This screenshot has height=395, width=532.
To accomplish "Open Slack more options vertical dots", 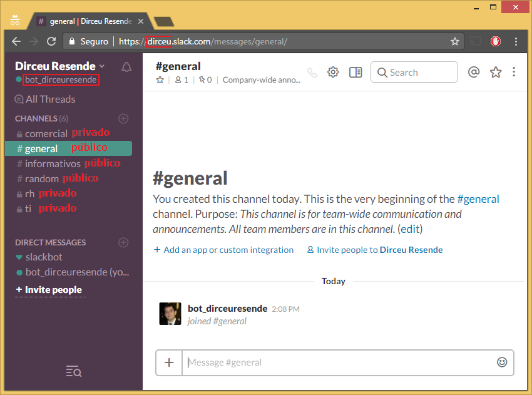I will tap(514, 72).
